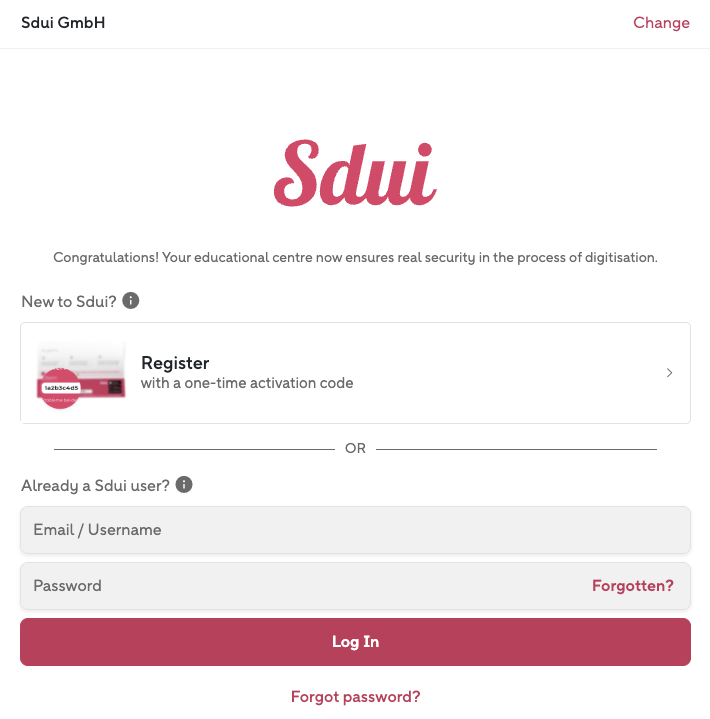Click the New to Sdui? label

point(69,301)
